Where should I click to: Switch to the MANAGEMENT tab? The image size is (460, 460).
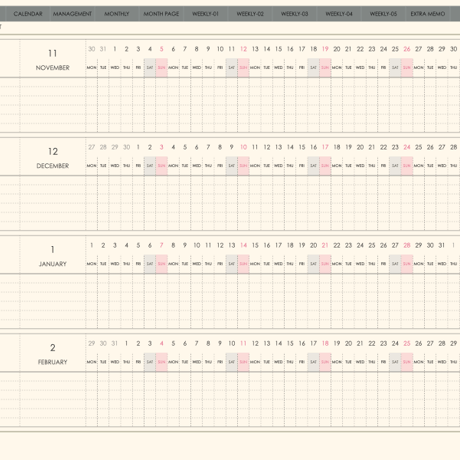tap(72, 14)
